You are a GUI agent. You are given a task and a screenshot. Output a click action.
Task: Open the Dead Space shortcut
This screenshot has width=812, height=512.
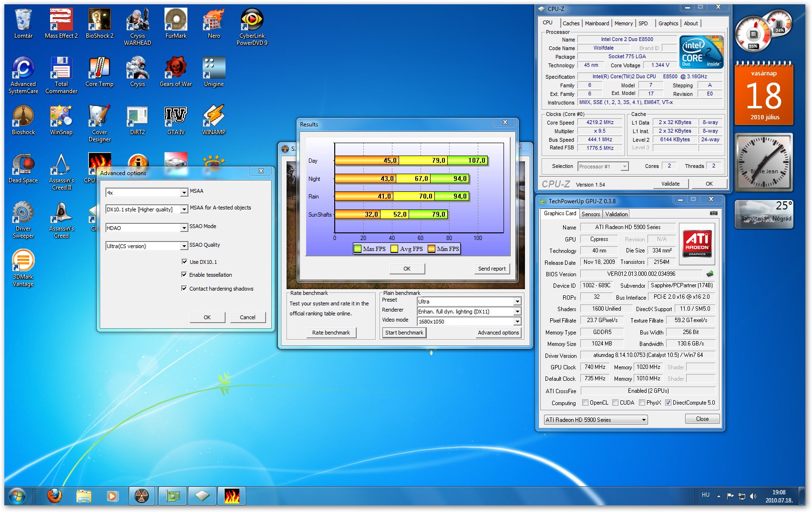23,168
